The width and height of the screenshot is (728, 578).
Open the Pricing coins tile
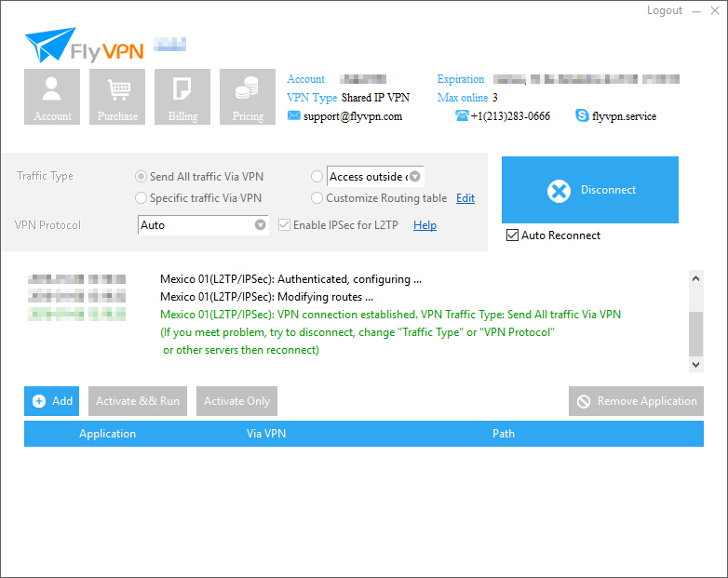pyautogui.click(x=248, y=97)
